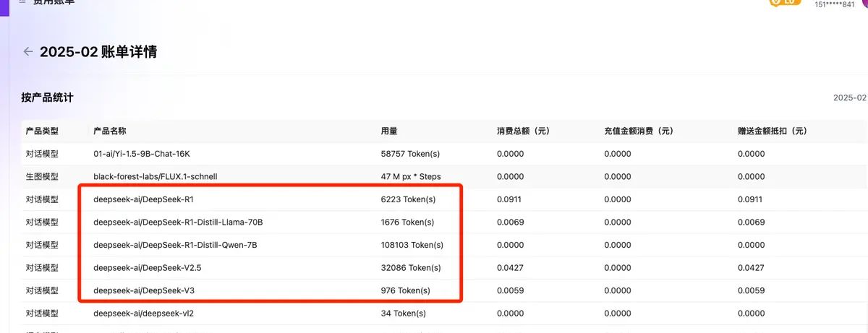Click 0.0059 under 消费总额 for DeepSeek-V3
868x333 pixels.
pyautogui.click(x=510, y=290)
